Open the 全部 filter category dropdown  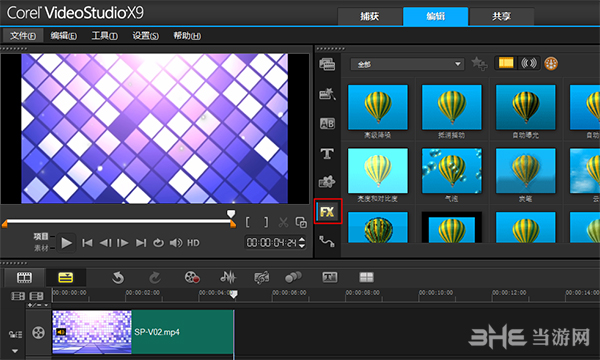click(x=407, y=64)
